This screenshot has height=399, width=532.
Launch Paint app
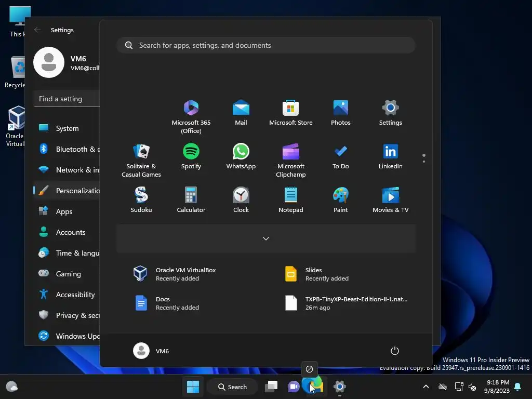[x=341, y=200]
